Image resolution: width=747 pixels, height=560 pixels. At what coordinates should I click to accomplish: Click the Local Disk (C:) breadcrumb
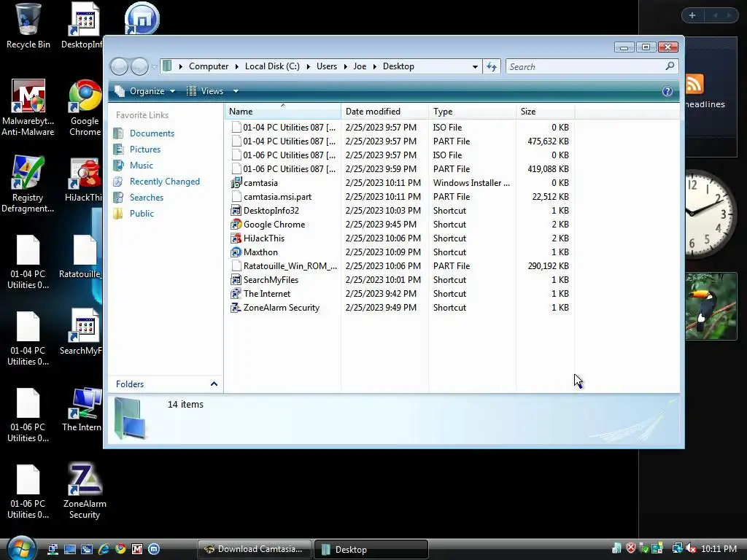click(x=272, y=66)
